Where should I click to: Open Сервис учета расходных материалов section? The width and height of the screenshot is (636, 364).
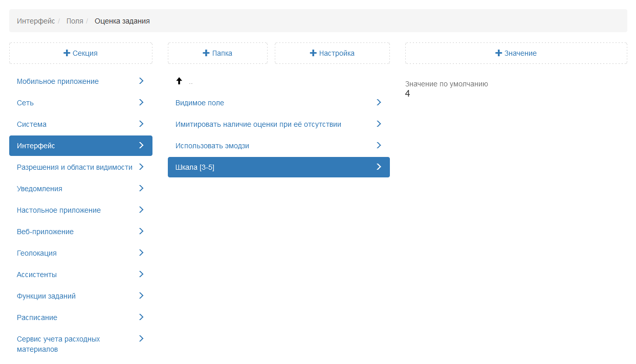(x=58, y=344)
